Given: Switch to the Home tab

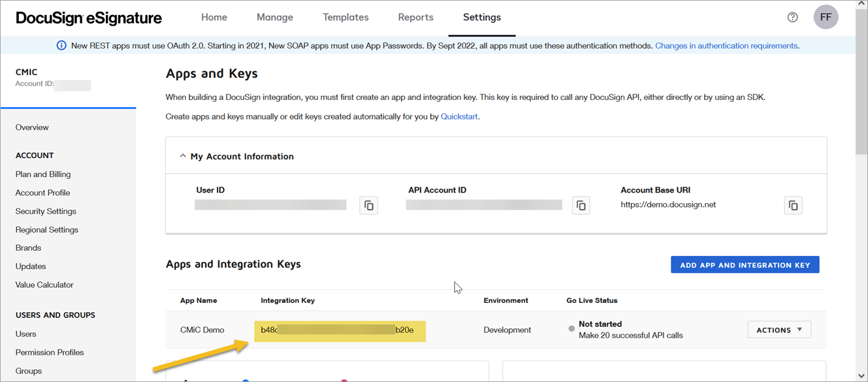Looking at the screenshot, I should click(214, 18).
